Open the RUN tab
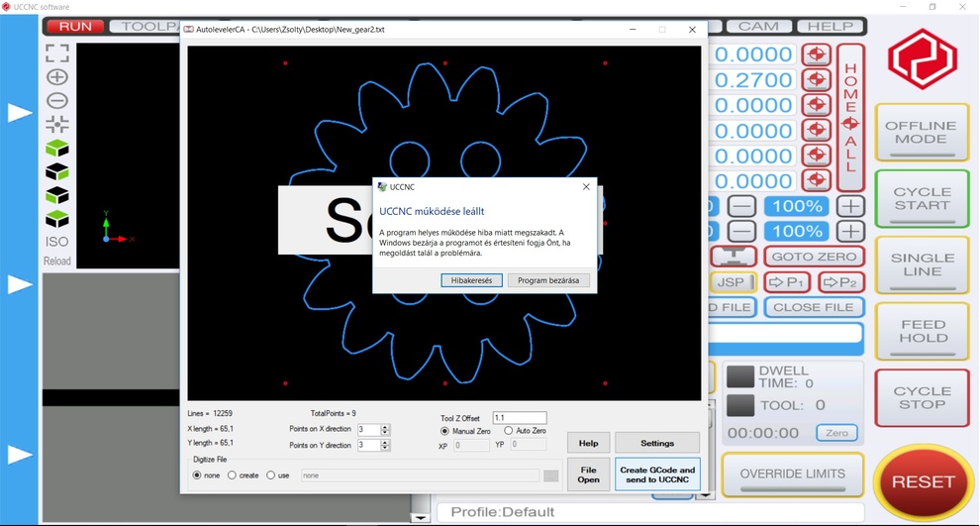Screen dimensions: 980x526 [74, 27]
